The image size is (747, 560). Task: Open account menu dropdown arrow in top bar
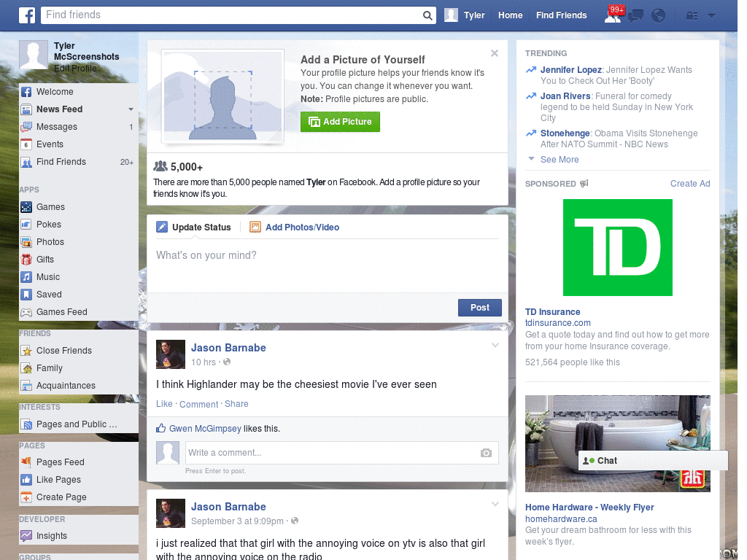click(712, 16)
